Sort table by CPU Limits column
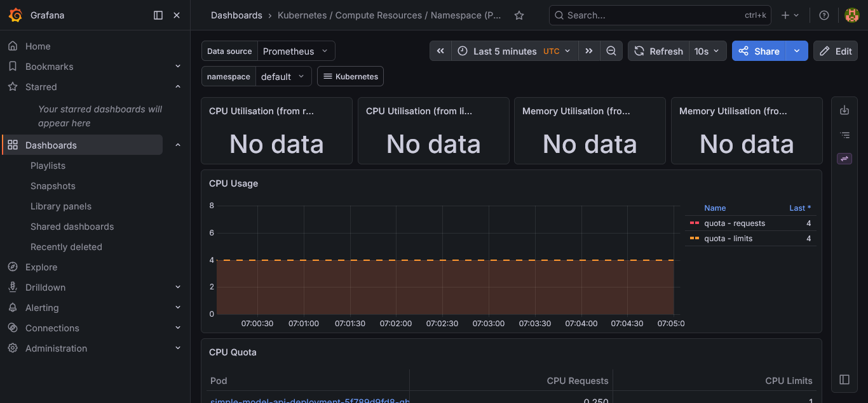The width and height of the screenshot is (868, 403). 789,381
